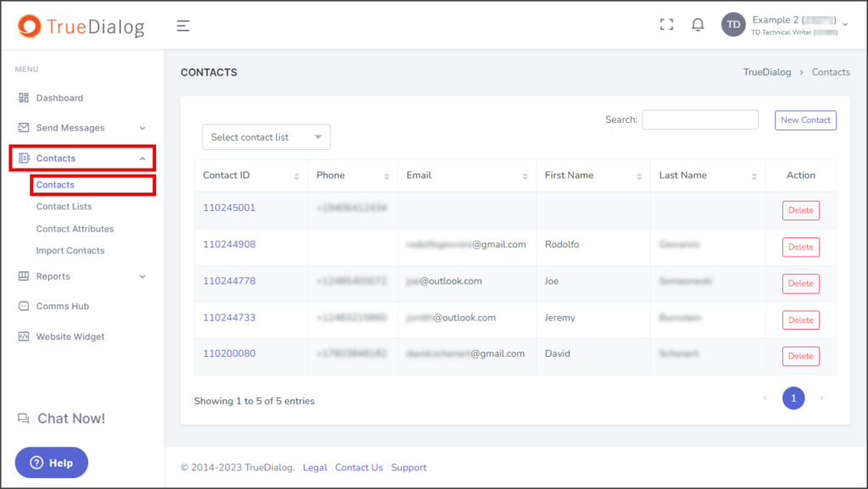Open contact ID 110200080
Image resolution: width=868 pixels, height=489 pixels.
[x=229, y=353]
